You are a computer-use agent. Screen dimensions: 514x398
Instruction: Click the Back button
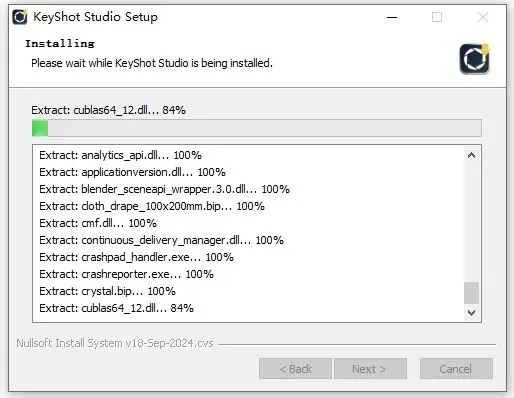click(295, 369)
